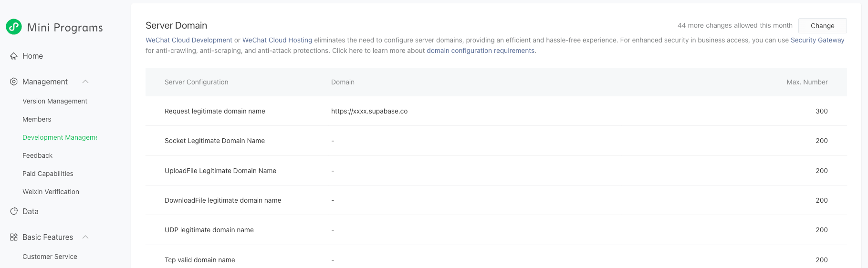Screen dimensions: 868x268
Task: Select Development Management sidebar item
Action: tap(60, 137)
